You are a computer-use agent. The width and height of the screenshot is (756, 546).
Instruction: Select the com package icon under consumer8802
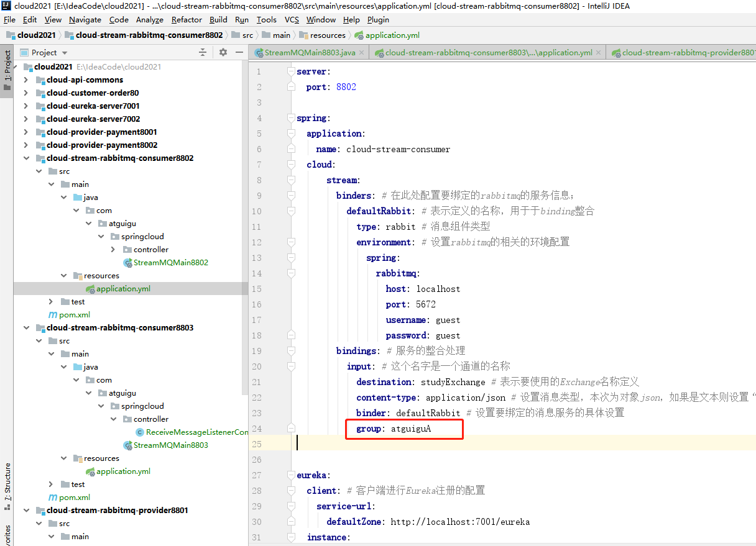coord(90,211)
